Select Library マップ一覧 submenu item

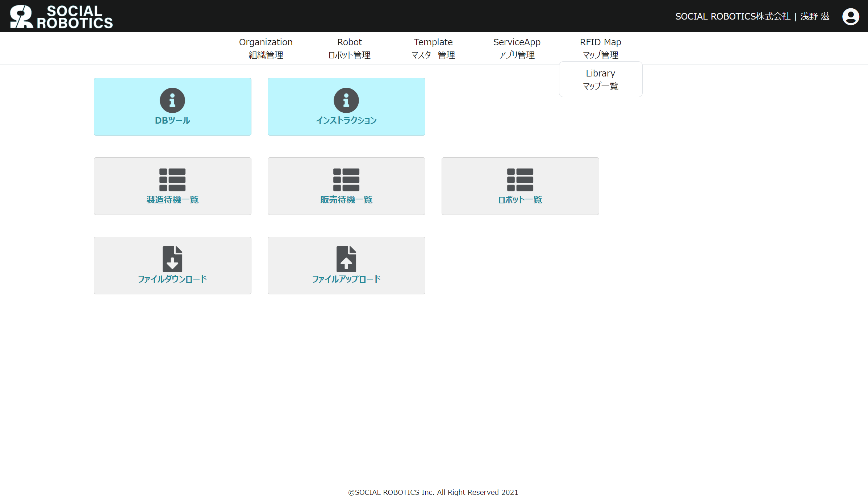(x=600, y=79)
